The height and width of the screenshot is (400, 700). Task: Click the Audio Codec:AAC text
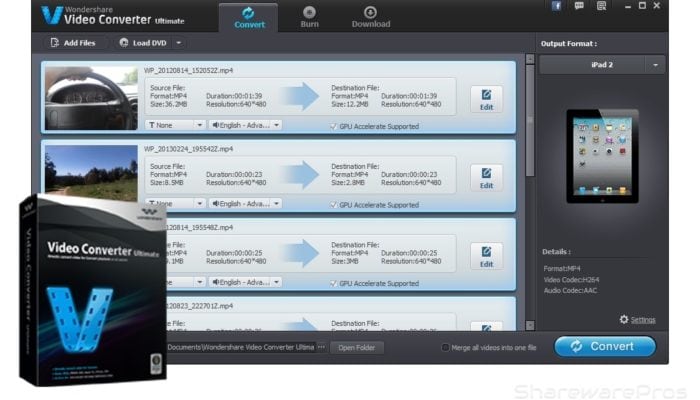click(570, 291)
